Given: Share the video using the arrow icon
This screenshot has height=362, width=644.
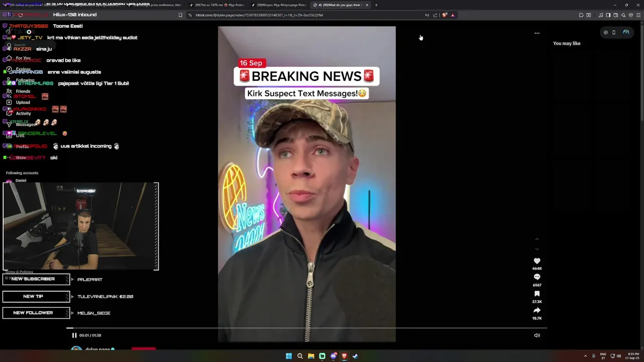Looking at the screenshot, I should click(x=537, y=310).
